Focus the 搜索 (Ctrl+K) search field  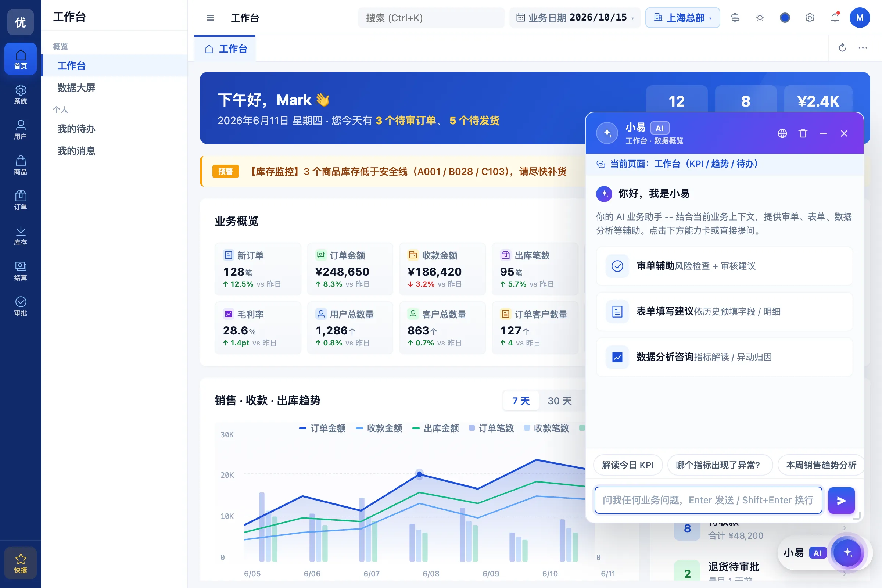tap(431, 18)
